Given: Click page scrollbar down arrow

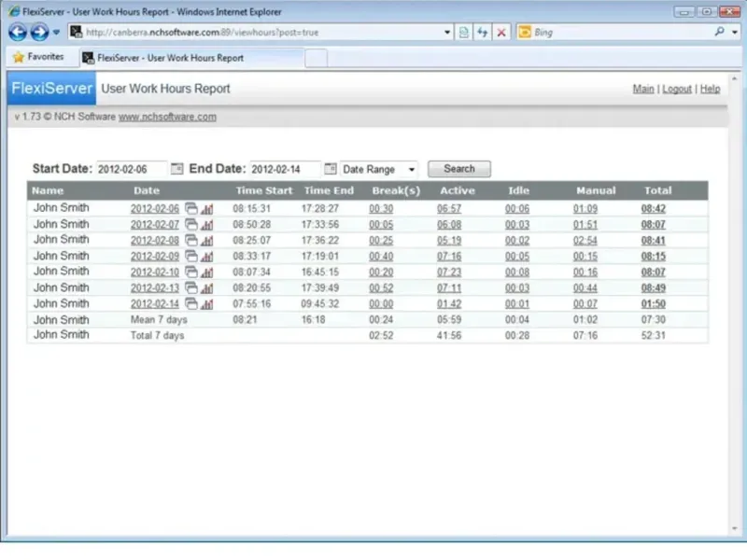Looking at the screenshot, I should [734, 528].
